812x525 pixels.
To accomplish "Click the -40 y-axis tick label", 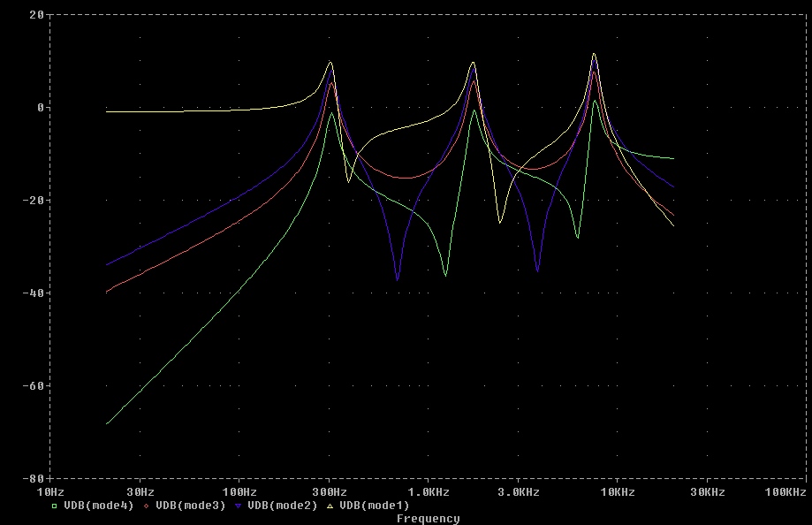I will click(33, 293).
